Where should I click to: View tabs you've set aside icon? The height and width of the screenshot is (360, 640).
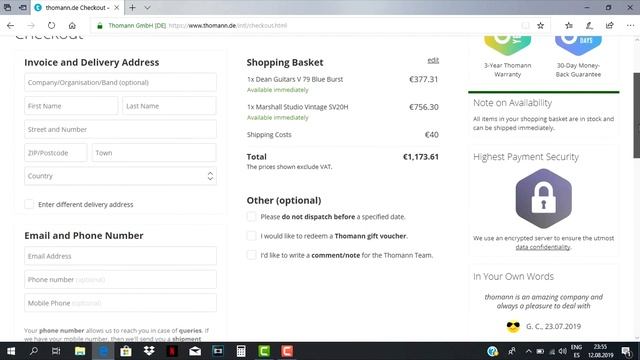click(x=7, y=7)
